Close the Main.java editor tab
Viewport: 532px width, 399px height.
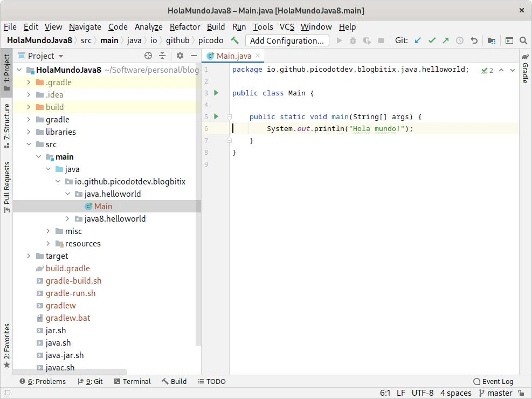(258, 56)
